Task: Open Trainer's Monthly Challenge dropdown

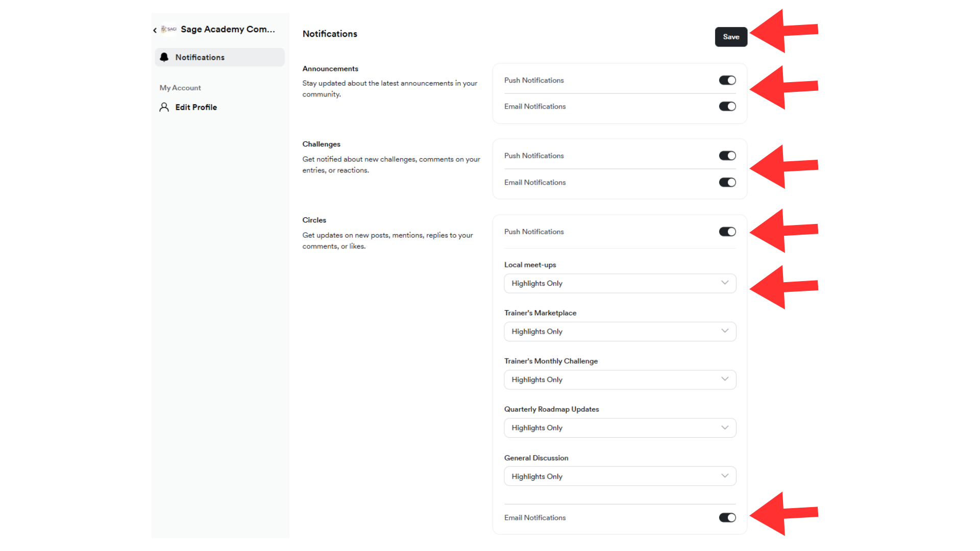Action: (620, 380)
